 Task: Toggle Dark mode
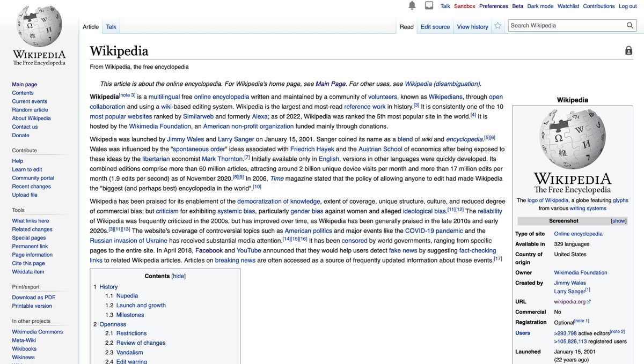click(x=540, y=6)
